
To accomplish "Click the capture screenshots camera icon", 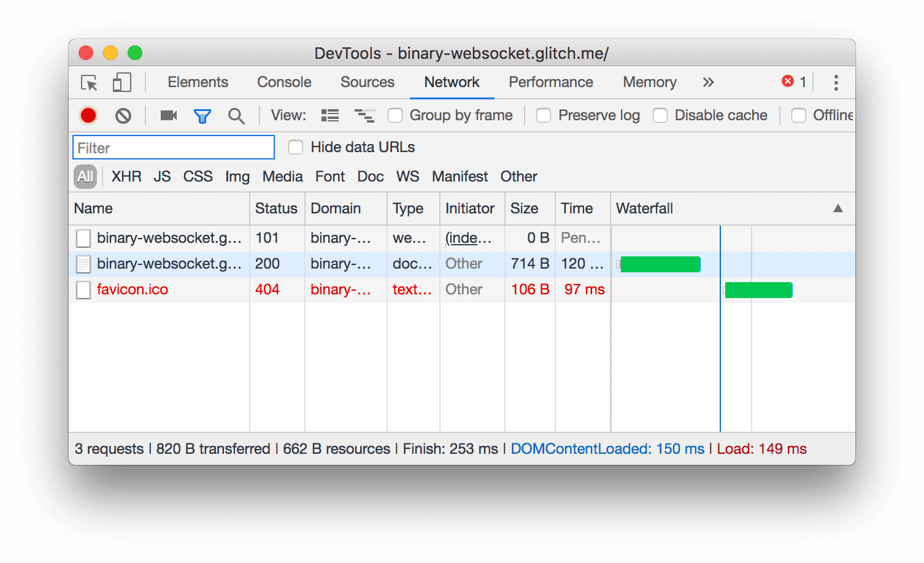I will point(168,115).
